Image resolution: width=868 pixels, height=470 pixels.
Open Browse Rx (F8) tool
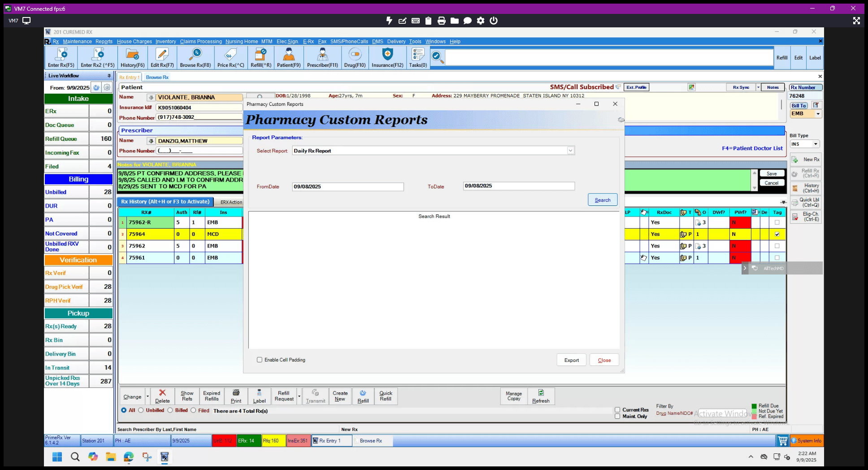pyautogui.click(x=195, y=57)
